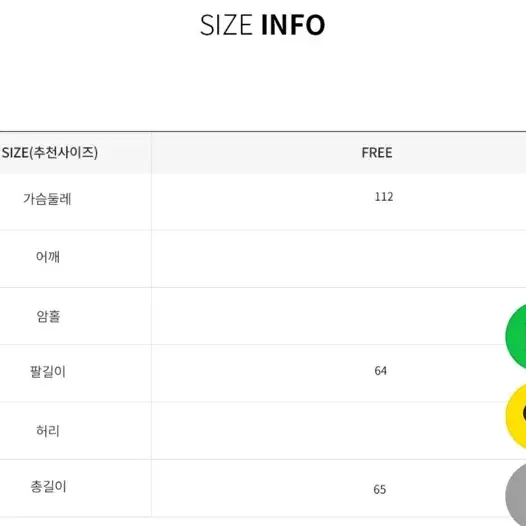Click the gray floating circle button

[517, 495]
